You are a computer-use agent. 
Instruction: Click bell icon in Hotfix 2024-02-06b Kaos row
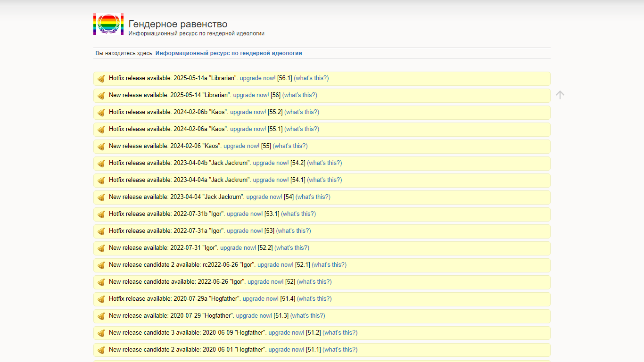click(x=101, y=113)
